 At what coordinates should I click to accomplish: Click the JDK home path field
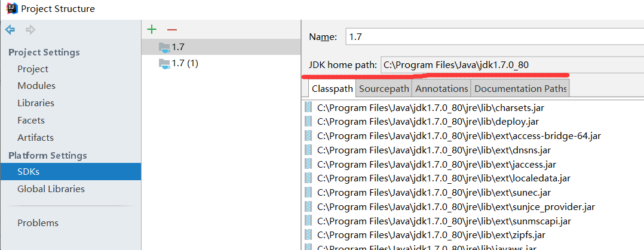[512, 65]
